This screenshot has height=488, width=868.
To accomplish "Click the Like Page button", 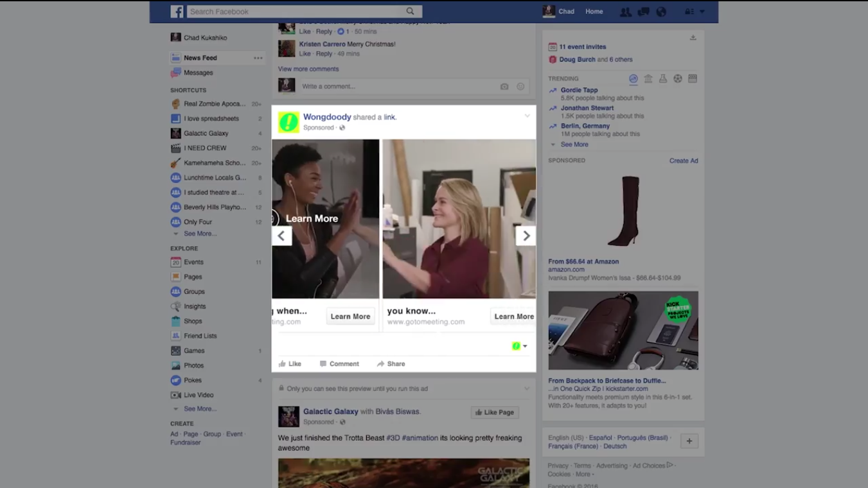I will tap(495, 413).
